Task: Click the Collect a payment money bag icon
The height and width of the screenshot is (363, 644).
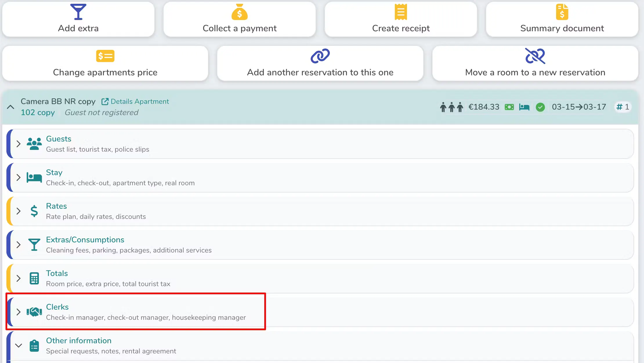Action: tap(239, 12)
